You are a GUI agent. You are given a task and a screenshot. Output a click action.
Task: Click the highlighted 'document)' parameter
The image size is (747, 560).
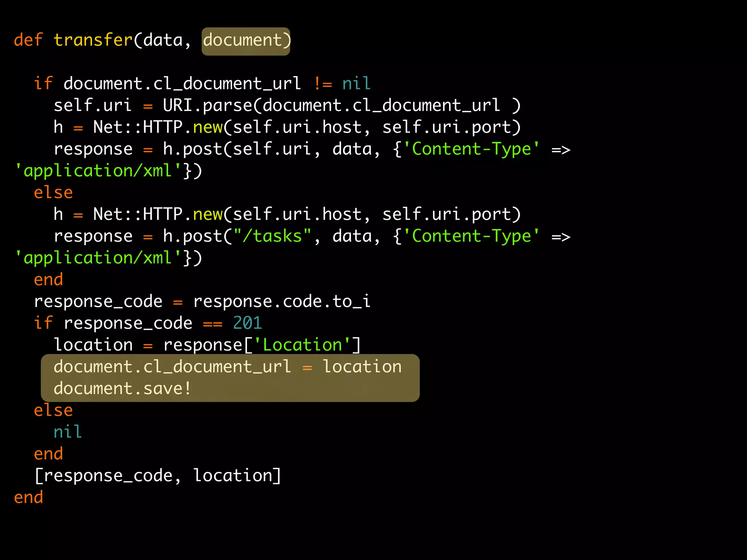247,41
